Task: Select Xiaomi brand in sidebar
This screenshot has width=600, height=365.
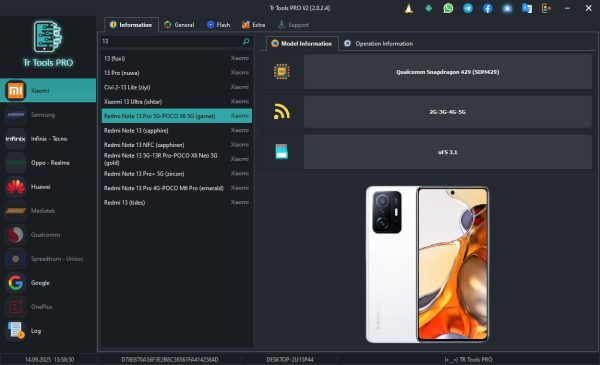Action: point(48,91)
